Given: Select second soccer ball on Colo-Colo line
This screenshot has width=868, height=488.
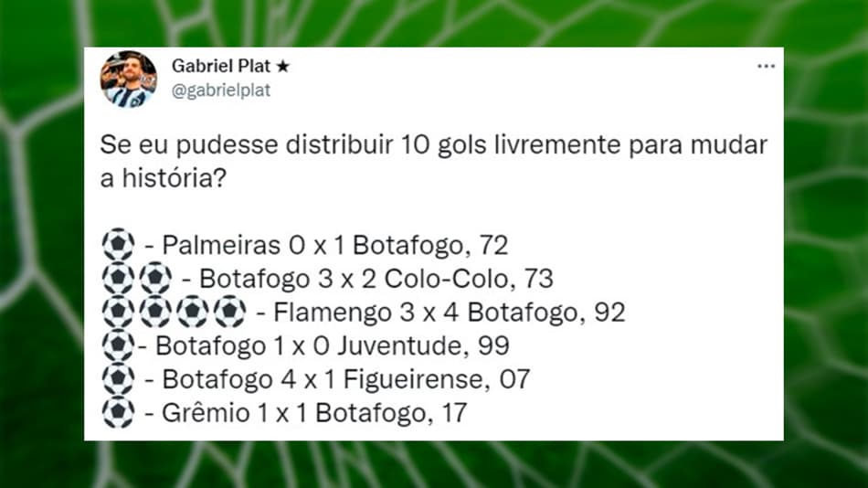Looking at the screenshot, I should coord(155,278).
